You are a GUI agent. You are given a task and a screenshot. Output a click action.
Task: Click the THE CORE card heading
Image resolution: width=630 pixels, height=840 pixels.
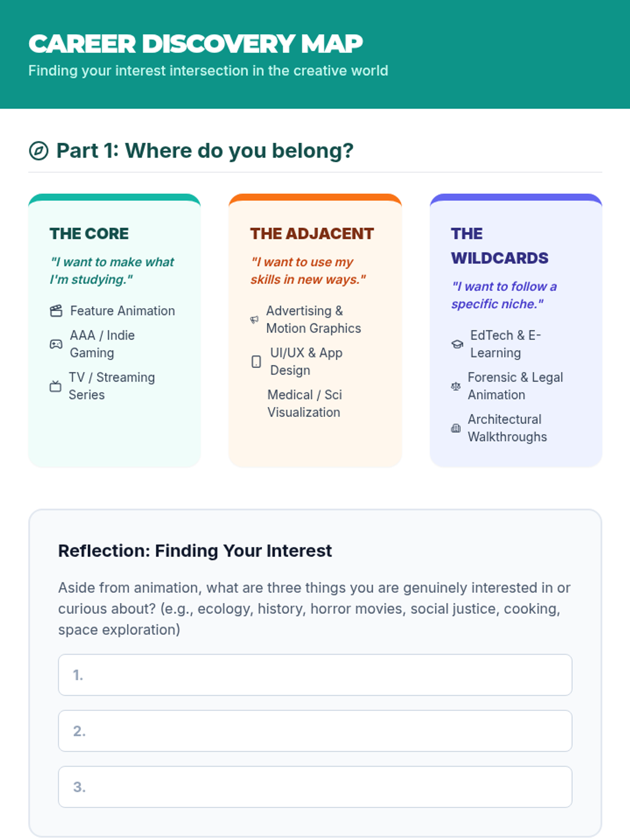pyautogui.click(x=89, y=234)
